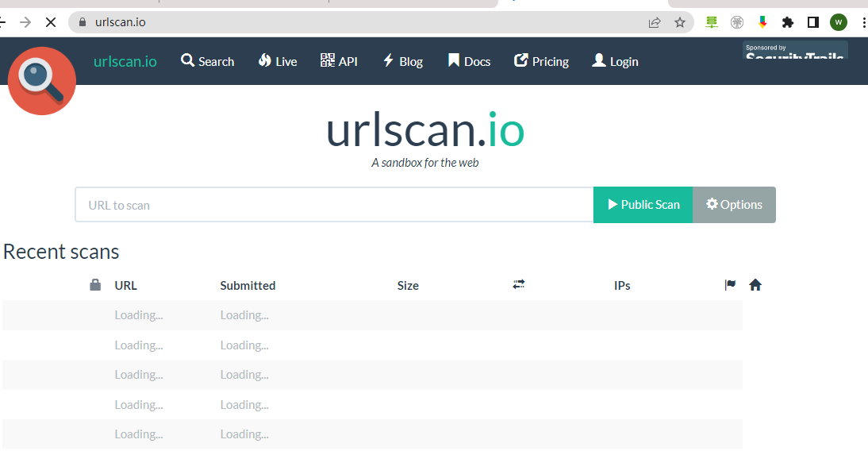
Task: Click the large urlscan.io title logo
Action: [x=425, y=129]
